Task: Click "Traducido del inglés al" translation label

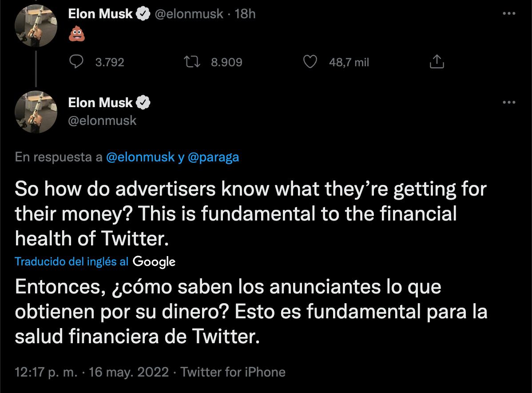Action: tap(71, 262)
